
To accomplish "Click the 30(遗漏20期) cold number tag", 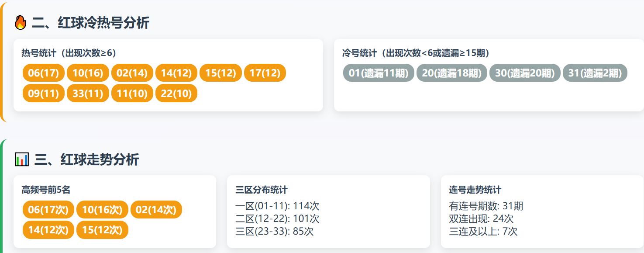I will [x=525, y=73].
